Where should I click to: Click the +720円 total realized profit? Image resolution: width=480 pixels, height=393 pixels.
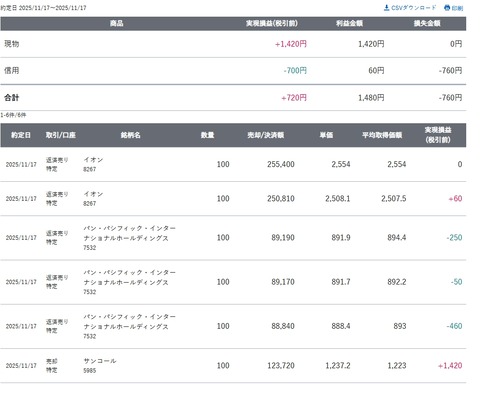click(294, 98)
